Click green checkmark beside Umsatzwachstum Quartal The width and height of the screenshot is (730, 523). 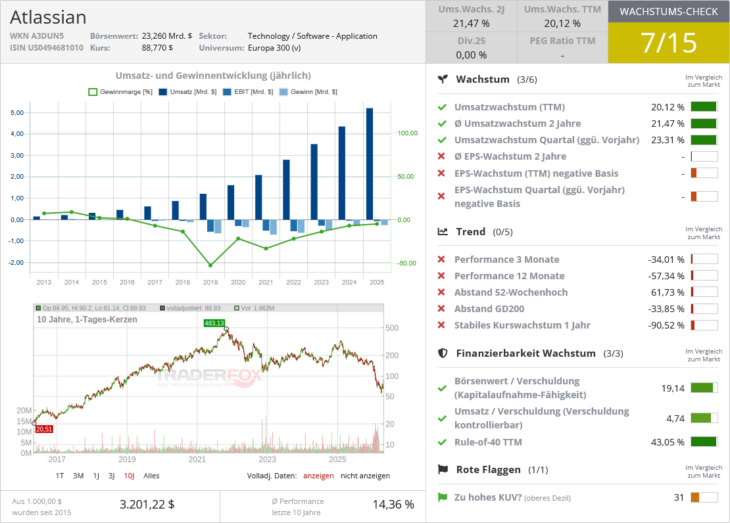click(442, 140)
